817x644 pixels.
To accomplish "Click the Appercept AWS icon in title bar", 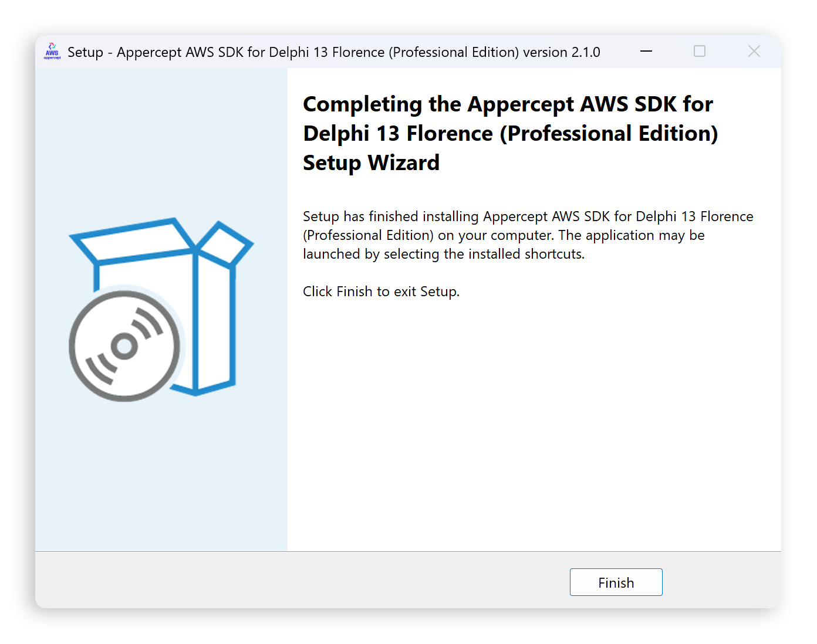I will (x=52, y=52).
